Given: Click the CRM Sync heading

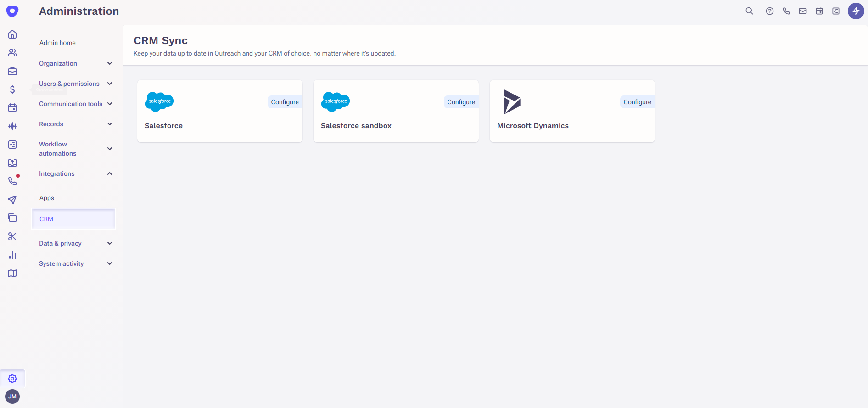Looking at the screenshot, I should (x=161, y=40).
